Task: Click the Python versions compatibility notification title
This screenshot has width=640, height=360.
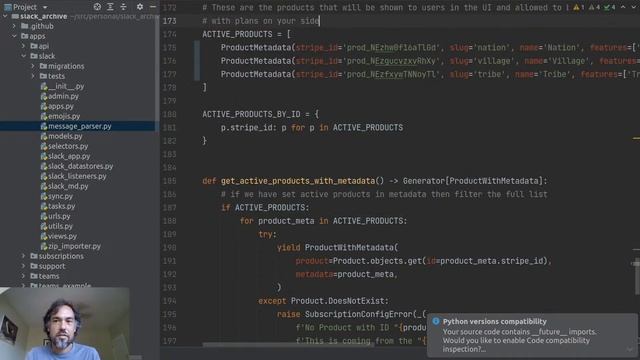Action: pos(494,322)
